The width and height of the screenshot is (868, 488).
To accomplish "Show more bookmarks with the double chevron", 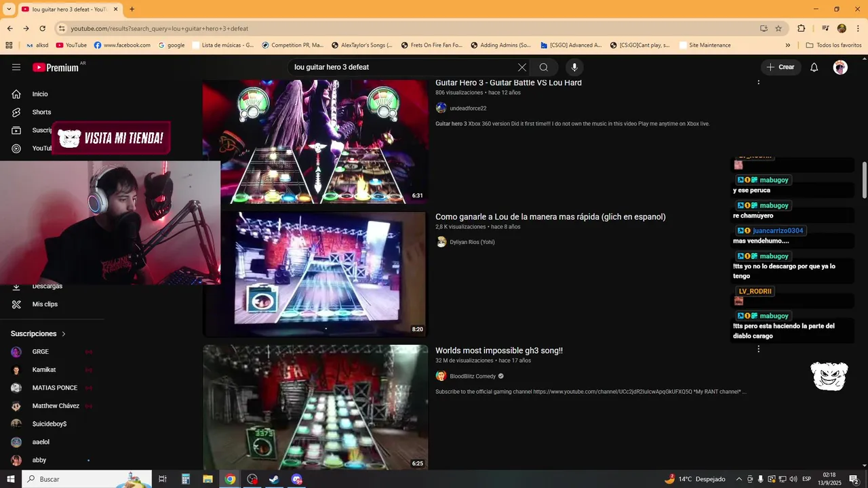I will point(788,45).
